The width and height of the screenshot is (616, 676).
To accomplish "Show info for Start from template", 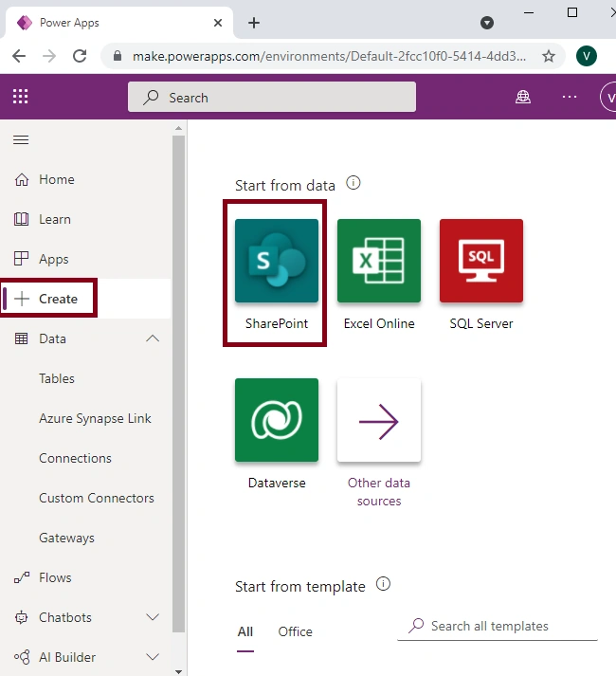I will (x=383, y=584).
